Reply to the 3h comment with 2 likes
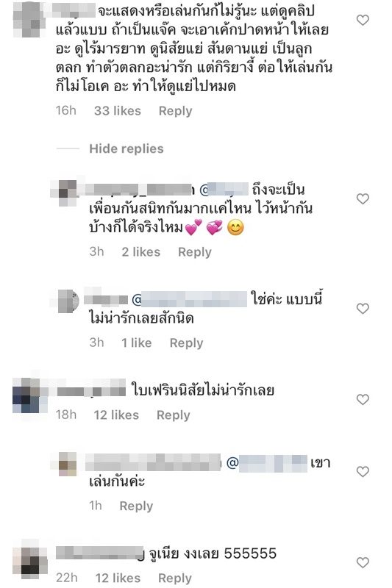The width and height of the screenshot is (392, 588). pyautogui.click(x=195, y=252)
